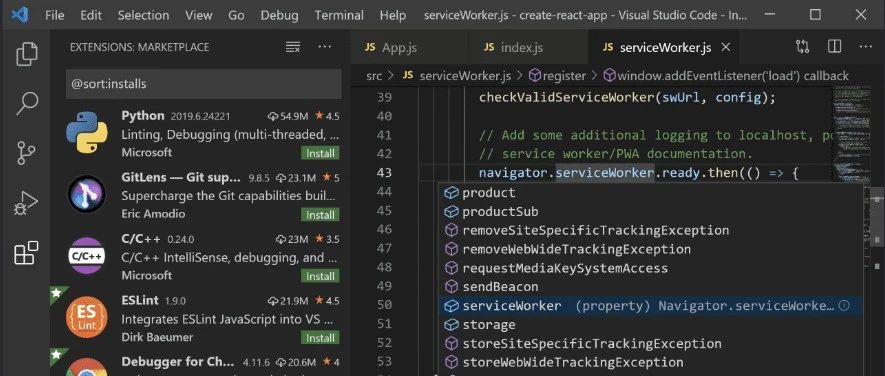Screen dimensions: 885x376
Task: Click the Python rating 4.5 stars
Action: click(327, 116)
